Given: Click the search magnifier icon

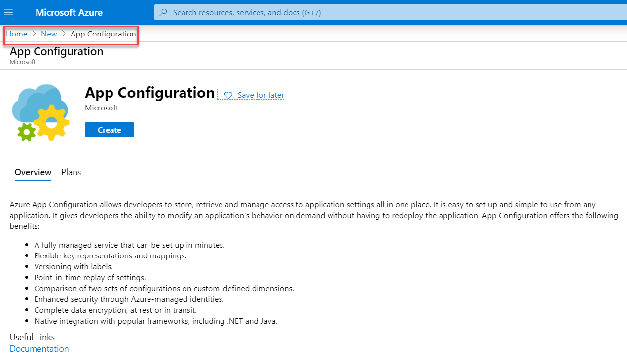Looking at the screenshot, I should (x=164, y=12).
